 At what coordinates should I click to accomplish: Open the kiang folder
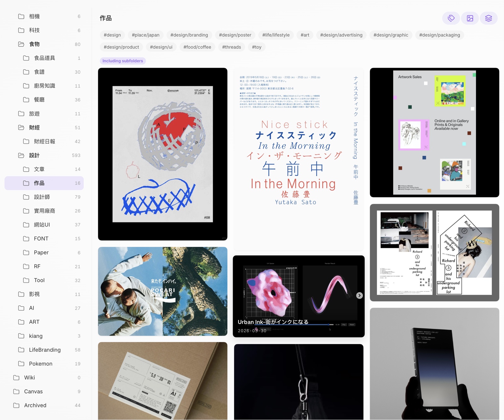tap(44, 336)
